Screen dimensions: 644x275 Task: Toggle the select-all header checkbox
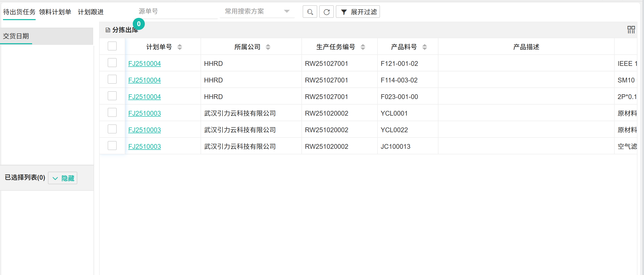coord(112,46)
